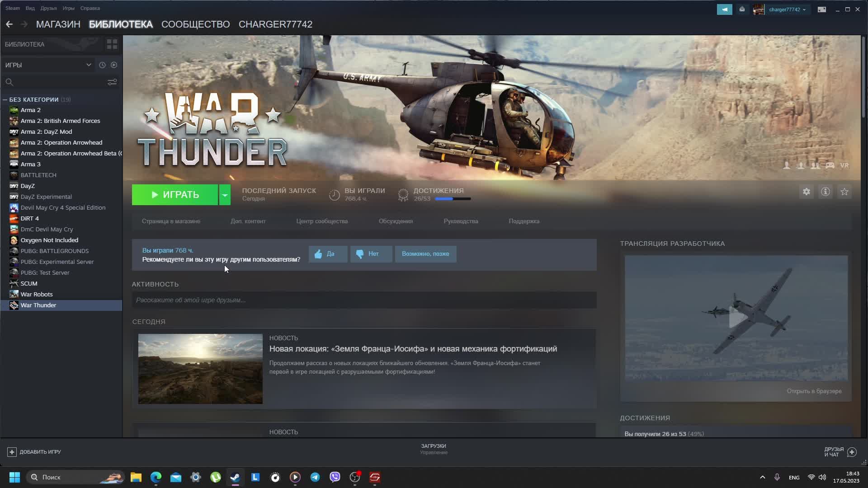Open the Steam menu
Image resolution: width=868 pixels, height=488 pixels.
point(13,8)
